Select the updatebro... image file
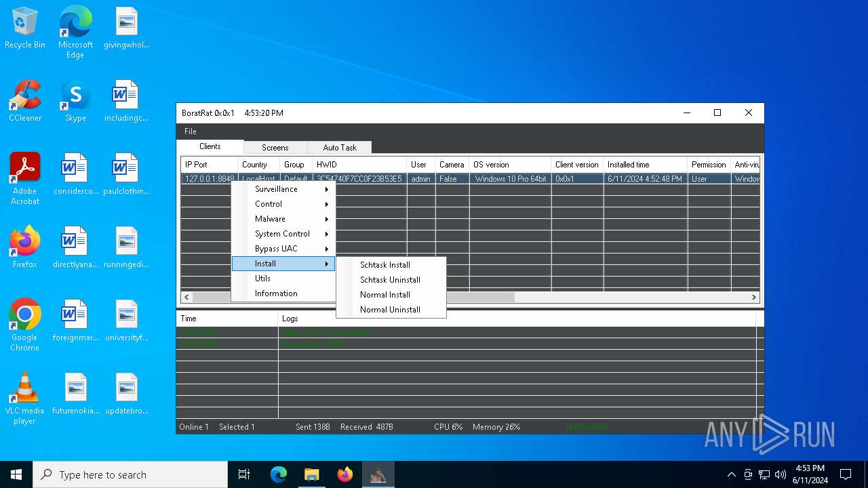 126,394
